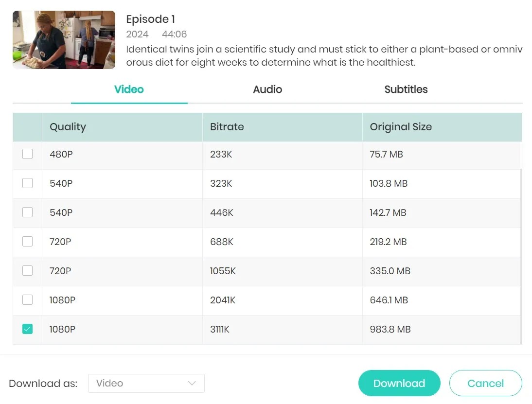Select the 1080P 2041K checkbox
Viewport: 532px width, 404px height.
pyautogui.click(x=28, y=300)
